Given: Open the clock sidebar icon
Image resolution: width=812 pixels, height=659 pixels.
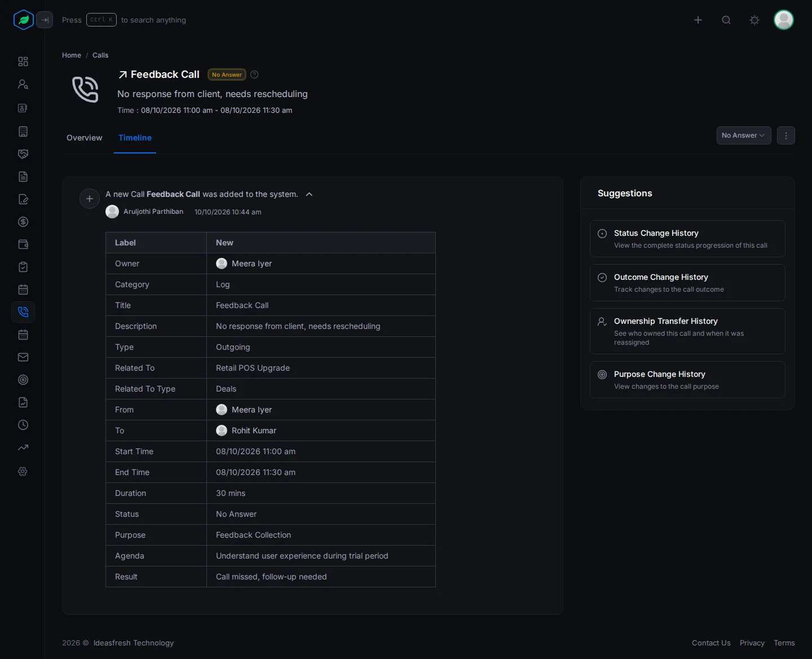Looking at the screenshot, I should point(23,425).
